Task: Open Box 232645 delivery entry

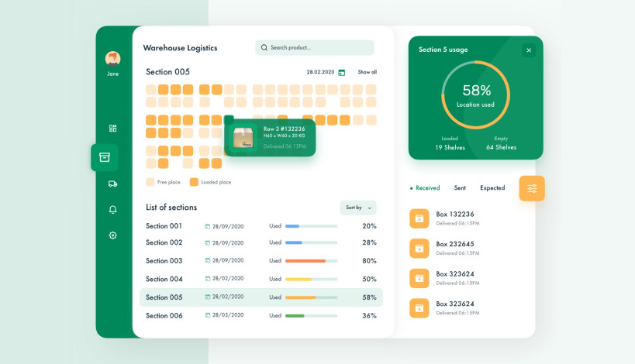Action: point(454,248)
